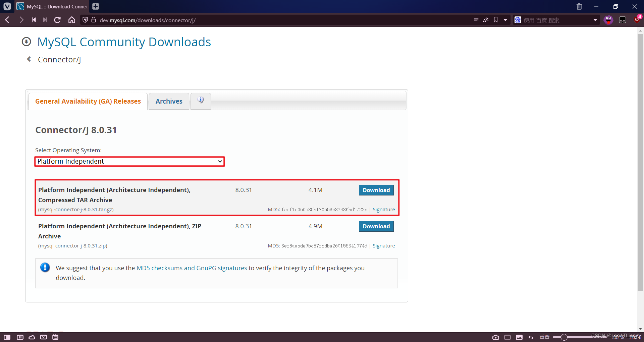Click the download circle icon beside the heading

[26, 42]
